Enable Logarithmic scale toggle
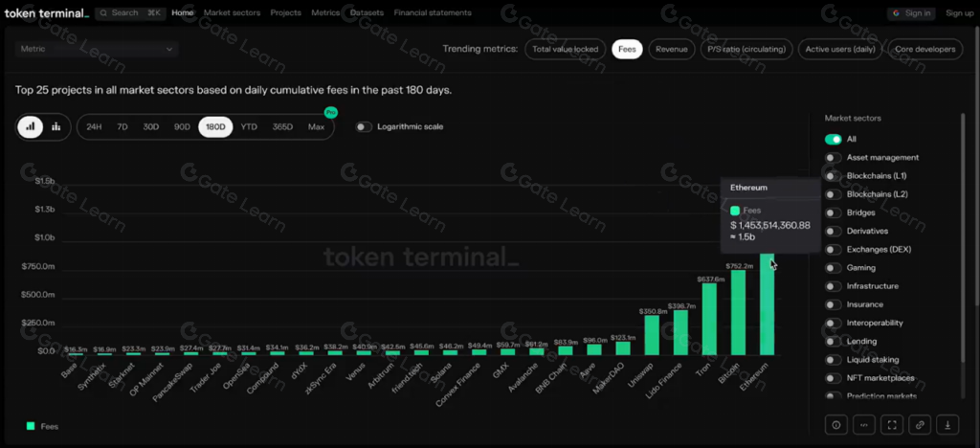The image size is (980, 448). (x=364, y=126)
